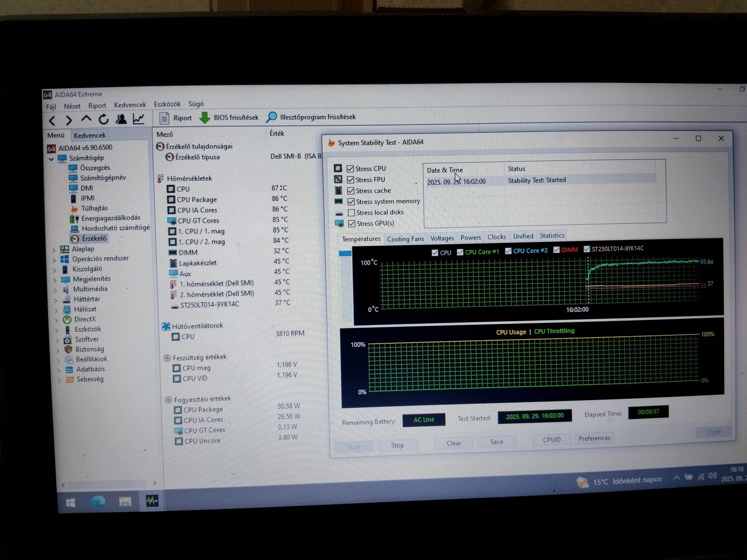Image resolution: width=747 pixels, height=560 pixels.
Task: Open the Riport menu
Action: coord(97,106)
